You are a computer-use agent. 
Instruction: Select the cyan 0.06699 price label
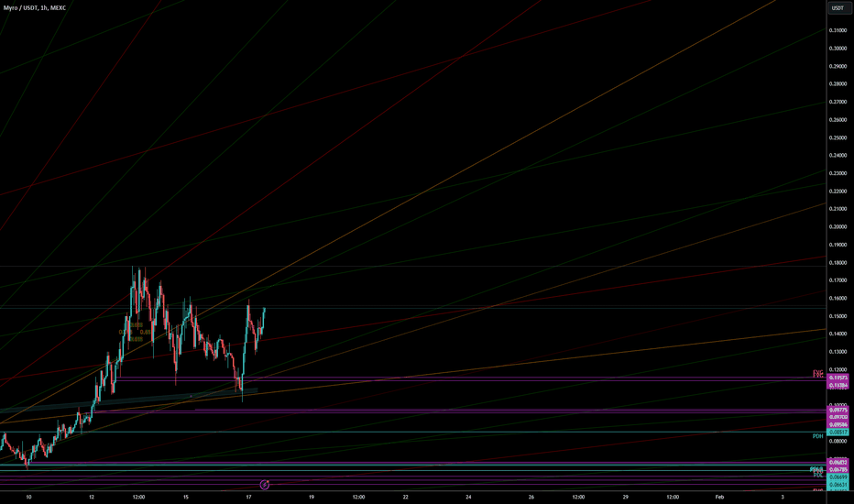point(838,477)
